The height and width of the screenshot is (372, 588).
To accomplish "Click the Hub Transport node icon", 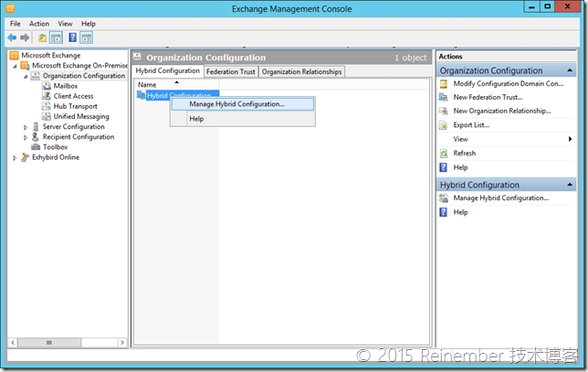I will click(47, 106).
